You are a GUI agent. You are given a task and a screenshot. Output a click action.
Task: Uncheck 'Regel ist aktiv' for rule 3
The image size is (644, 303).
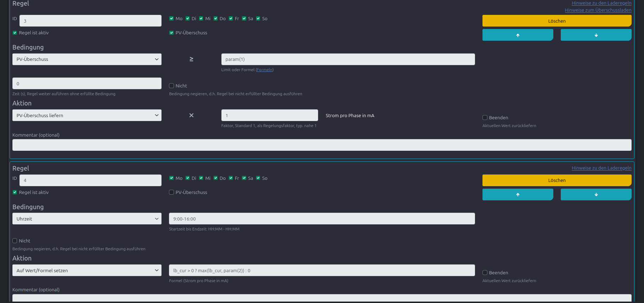coord(15,33)
